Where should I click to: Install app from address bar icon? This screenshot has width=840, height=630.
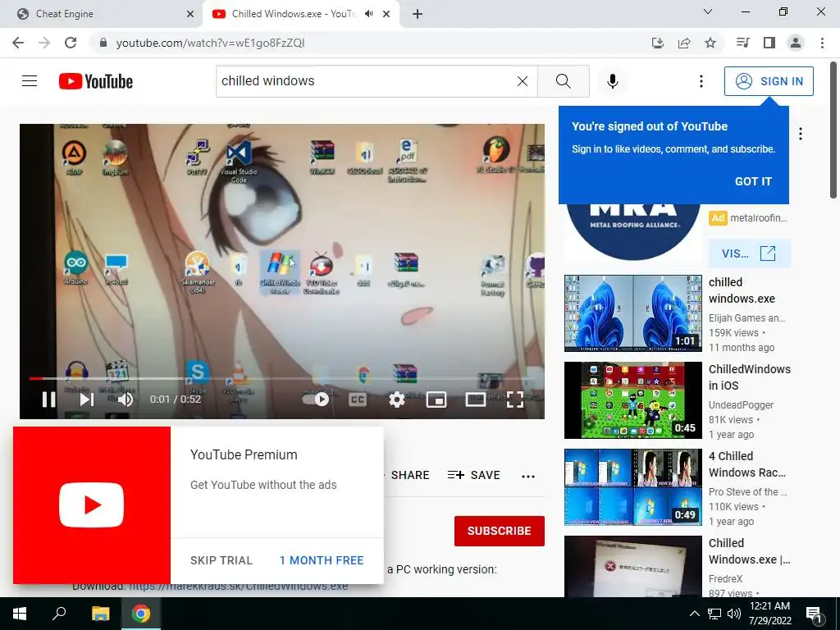pos(657,43)
